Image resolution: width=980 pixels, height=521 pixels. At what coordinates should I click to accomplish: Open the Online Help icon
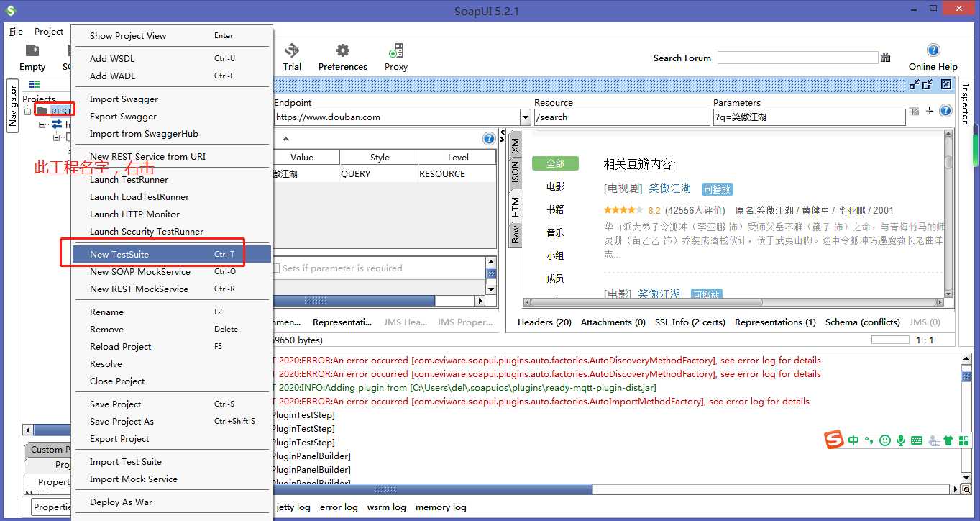pyautogui.click(x=933, y=50)
